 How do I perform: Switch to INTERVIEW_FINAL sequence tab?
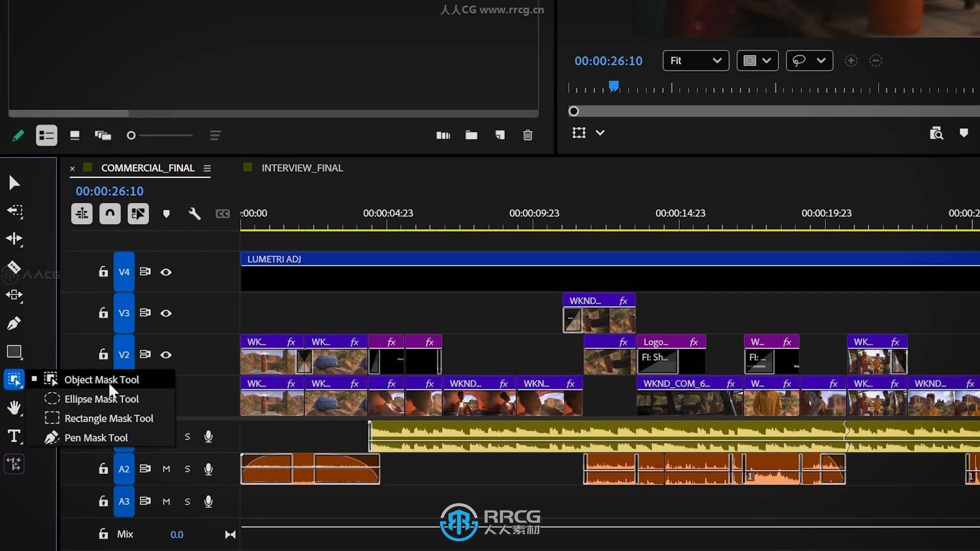[302, 168]
